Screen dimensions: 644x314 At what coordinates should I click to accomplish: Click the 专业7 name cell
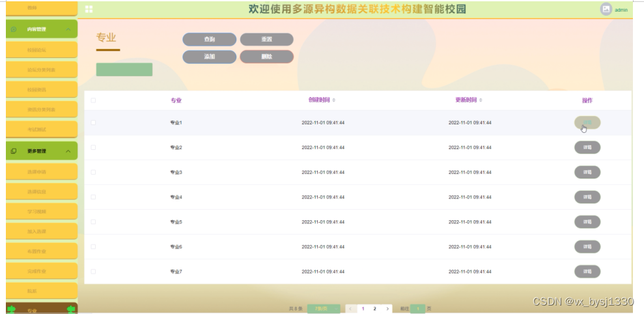pos(176,271)
